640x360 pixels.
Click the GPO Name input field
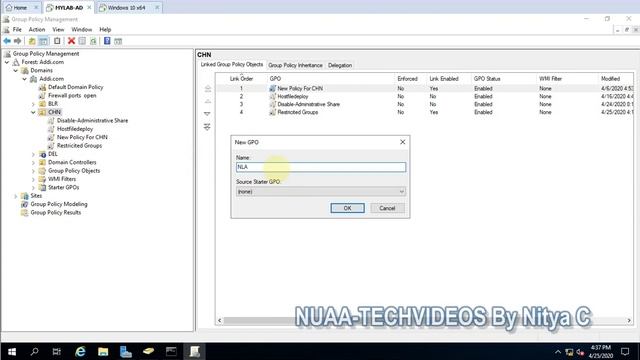tap(321, 167)
